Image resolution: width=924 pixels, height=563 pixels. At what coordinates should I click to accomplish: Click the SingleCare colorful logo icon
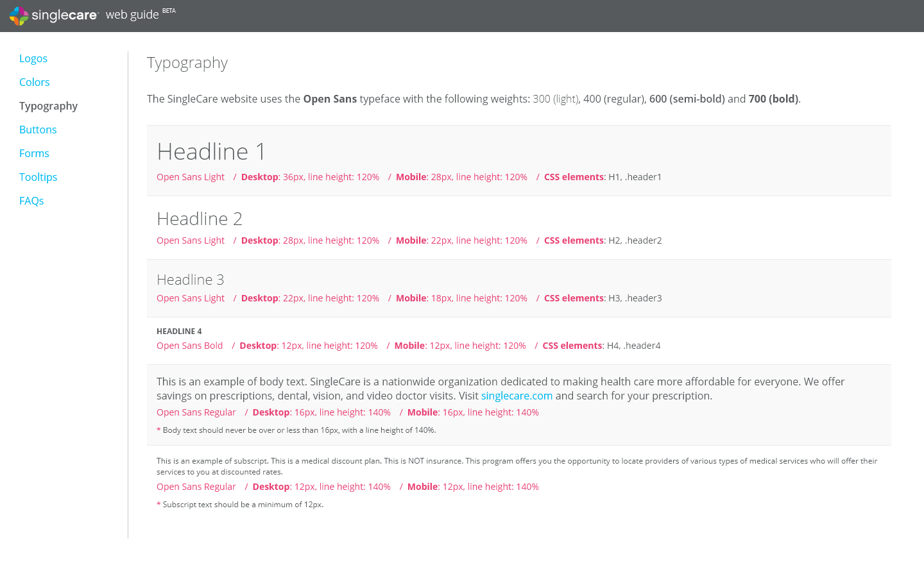coord(19,16)
